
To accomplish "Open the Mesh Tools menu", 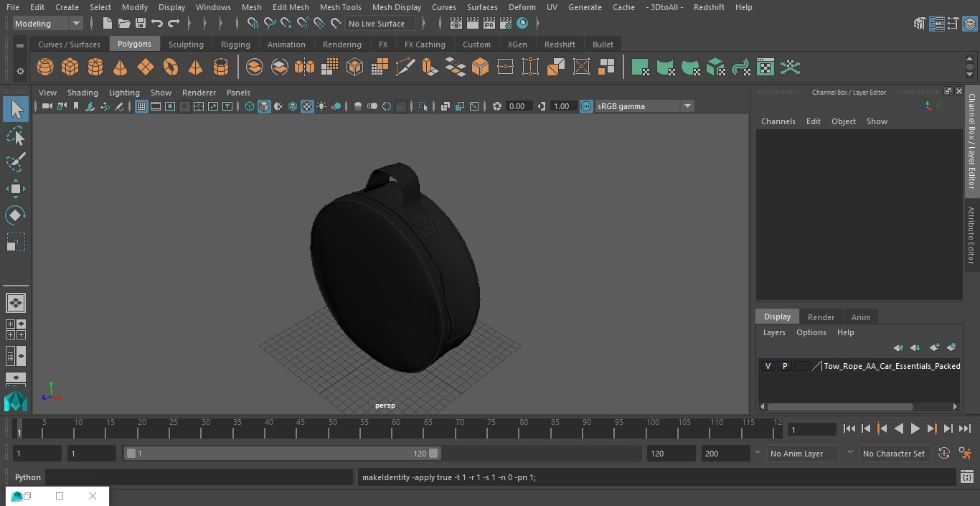I will pos(340,7).
